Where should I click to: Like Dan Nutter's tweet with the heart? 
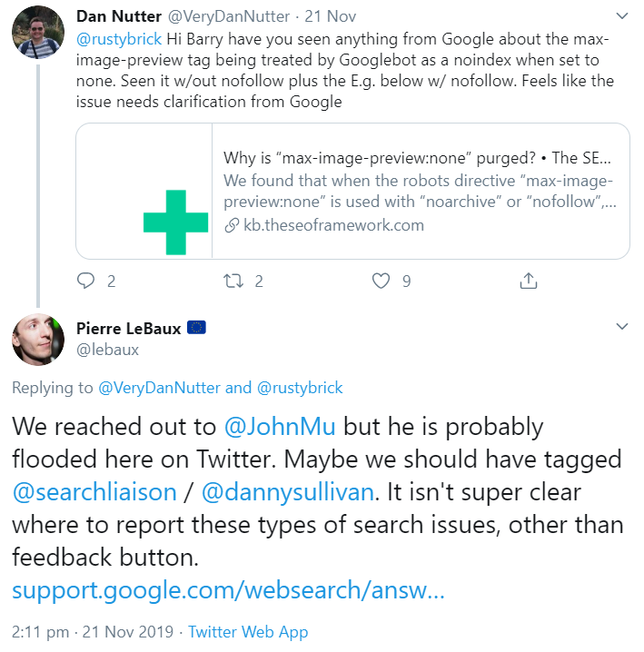point(381,282)
